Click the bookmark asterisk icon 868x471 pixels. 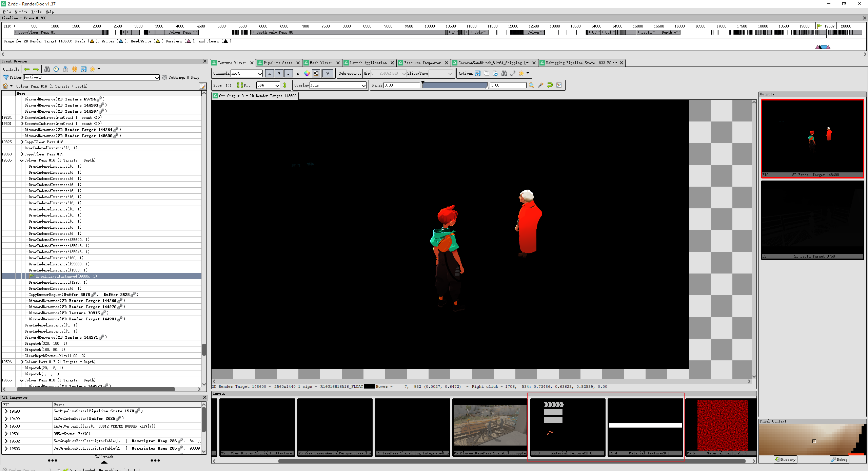(x=75, y=69)
